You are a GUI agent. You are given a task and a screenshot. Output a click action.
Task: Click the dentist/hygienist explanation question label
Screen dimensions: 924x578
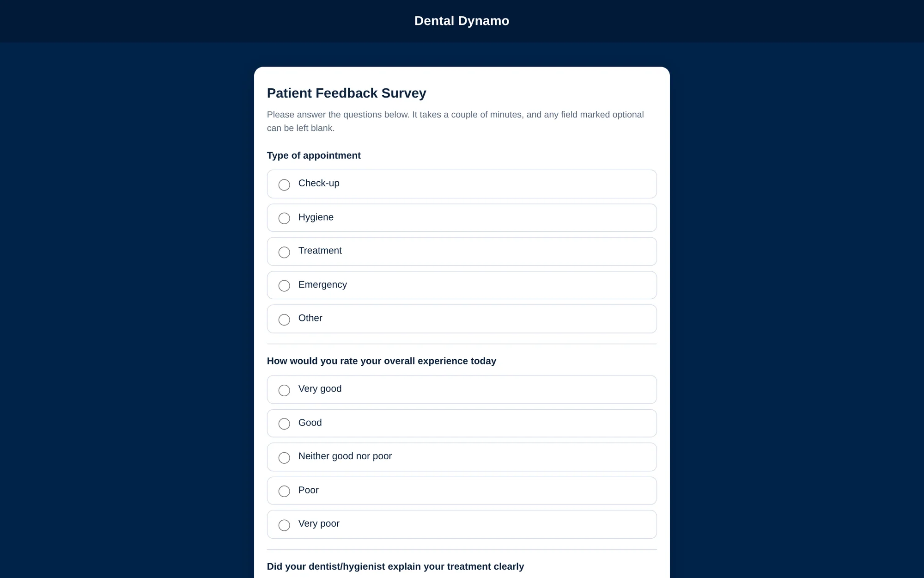(x=395, y=566)
